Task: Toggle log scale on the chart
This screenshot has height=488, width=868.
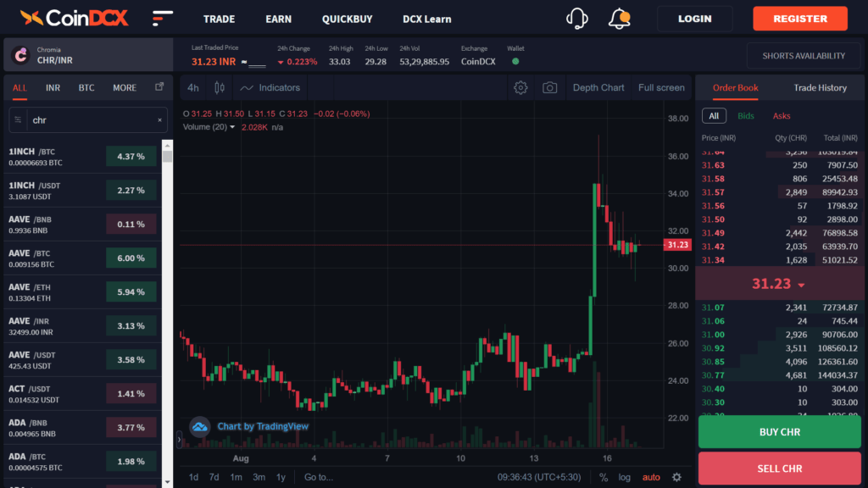Action: (625, 477)
